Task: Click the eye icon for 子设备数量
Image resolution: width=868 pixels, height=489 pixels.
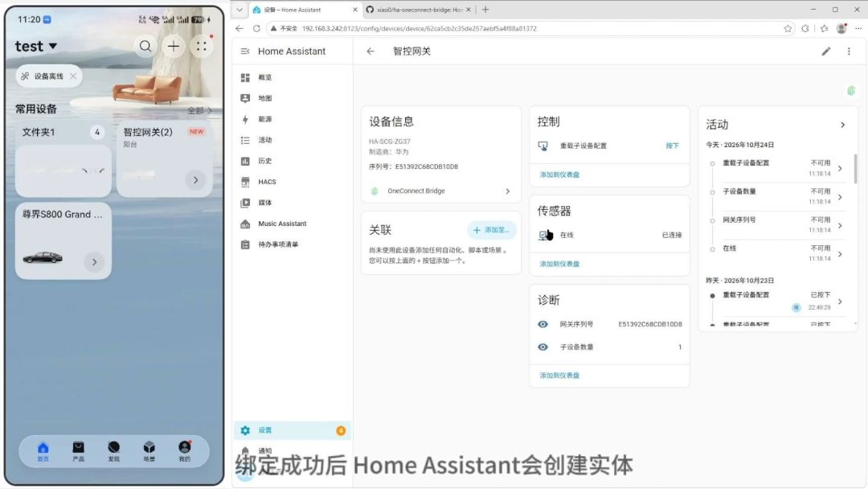Action: [x=543, y=347]
